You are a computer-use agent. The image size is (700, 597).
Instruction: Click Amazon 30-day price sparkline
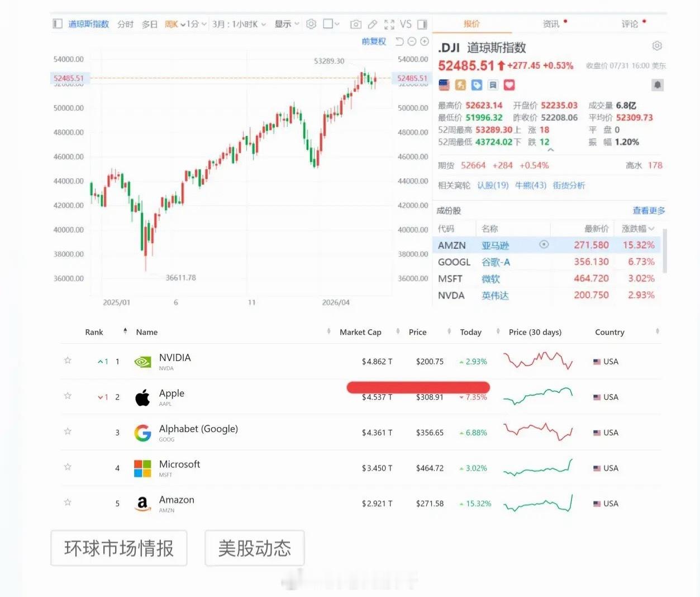click(538, 503)
